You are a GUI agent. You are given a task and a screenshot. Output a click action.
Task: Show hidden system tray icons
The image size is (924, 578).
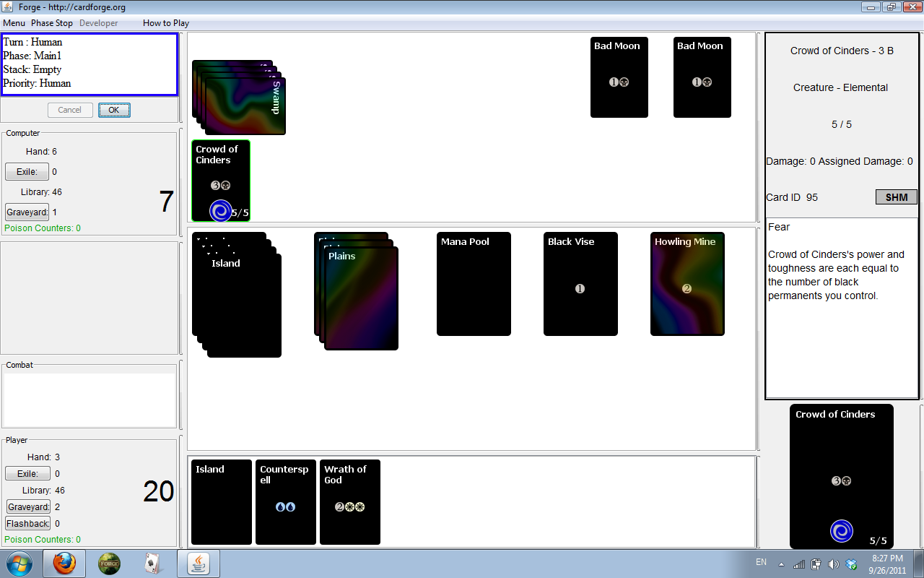(781, 564)
